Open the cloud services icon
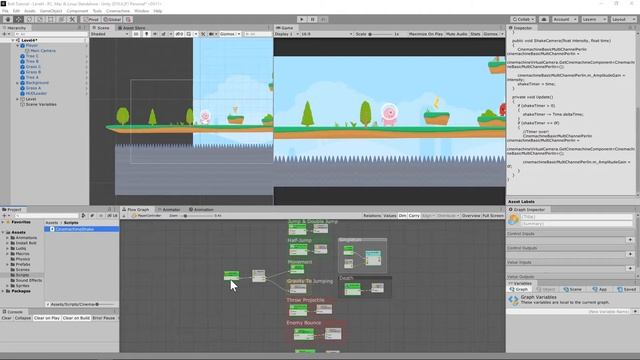 [544, 19]
